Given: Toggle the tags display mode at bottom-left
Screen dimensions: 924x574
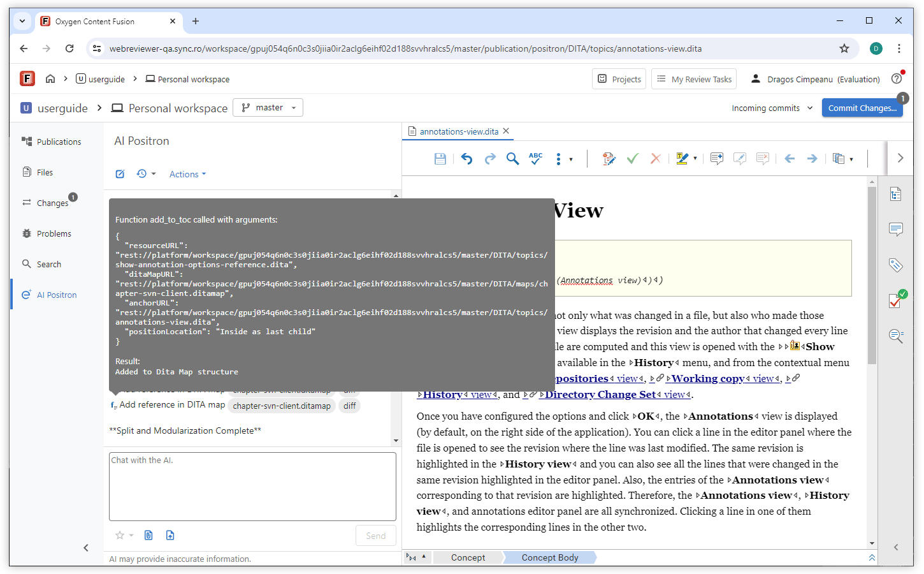Looking at the screenshot, I should (416, 557).
